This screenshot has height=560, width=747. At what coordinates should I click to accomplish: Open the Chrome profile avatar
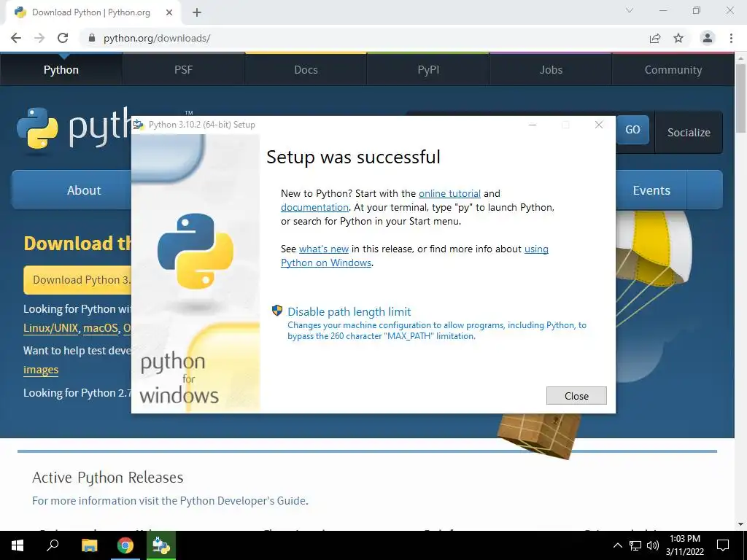tap(708, 38)
